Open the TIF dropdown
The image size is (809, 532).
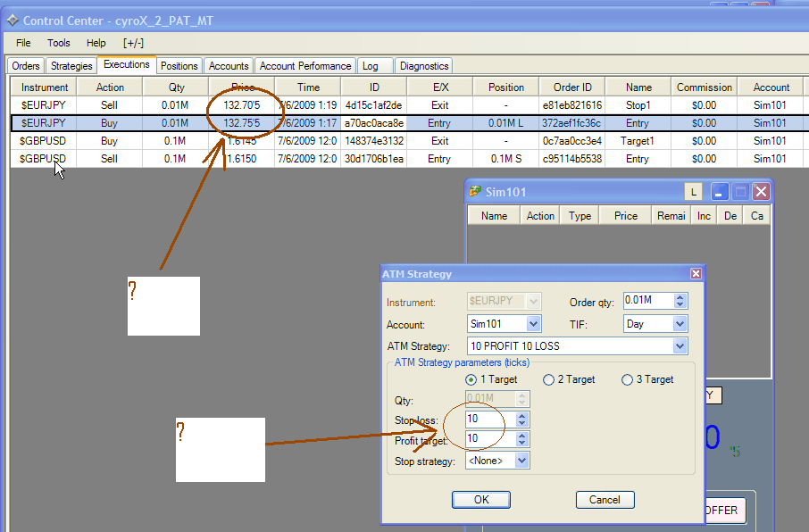tap(680, 324)
